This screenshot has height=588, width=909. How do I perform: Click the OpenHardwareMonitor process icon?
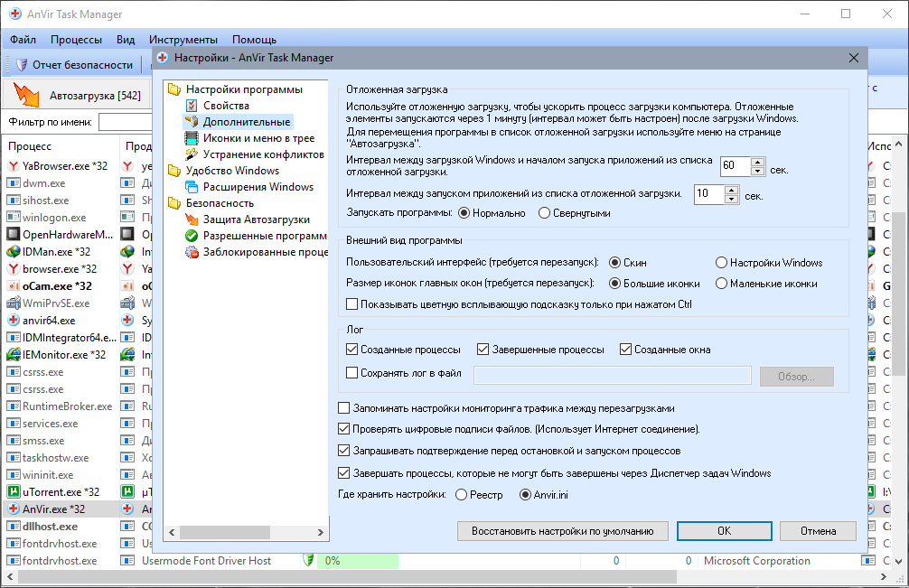point(13,235)
